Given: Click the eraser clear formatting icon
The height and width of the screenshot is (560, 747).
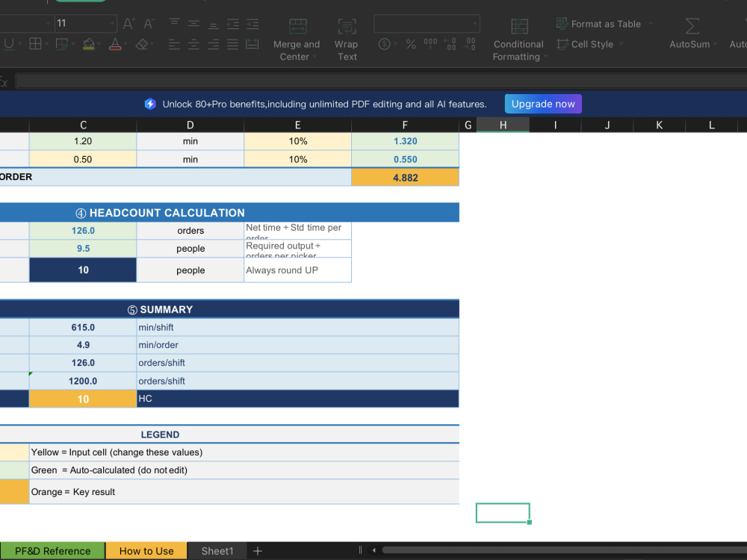Looking at the screenshot, I should tap(141, 44).
